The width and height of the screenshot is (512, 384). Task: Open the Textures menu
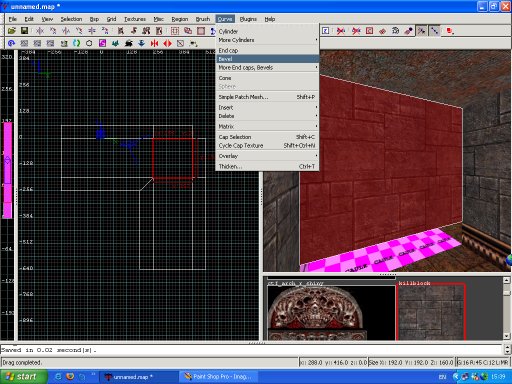point(135,19)
